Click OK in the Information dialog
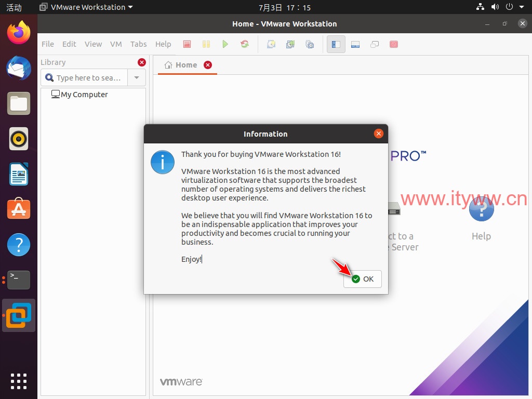Viewport: 532px width, 399px height. point(362,279)
